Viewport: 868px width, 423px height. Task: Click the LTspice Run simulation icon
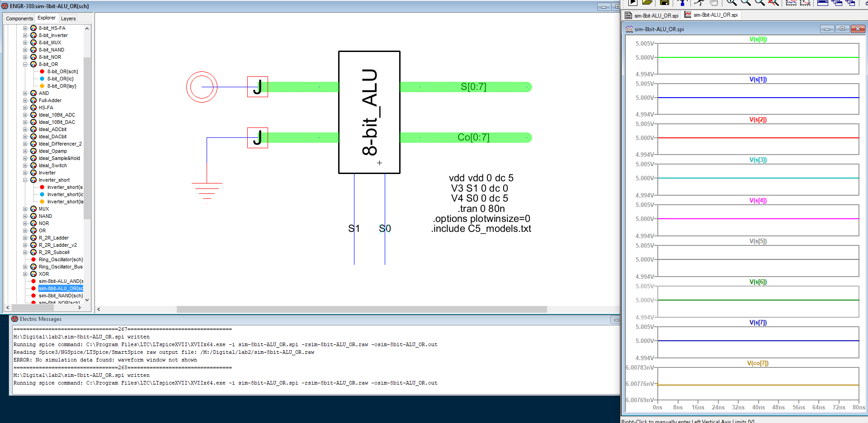633,2
